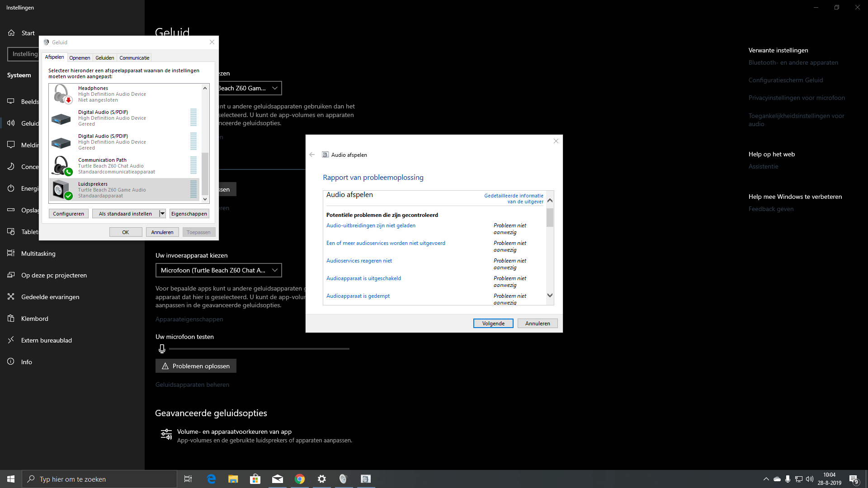868x488 pixels.
Task: Open Audio-uitbreidingen zijn niet geladen link
Action: (x=371, y=225)
